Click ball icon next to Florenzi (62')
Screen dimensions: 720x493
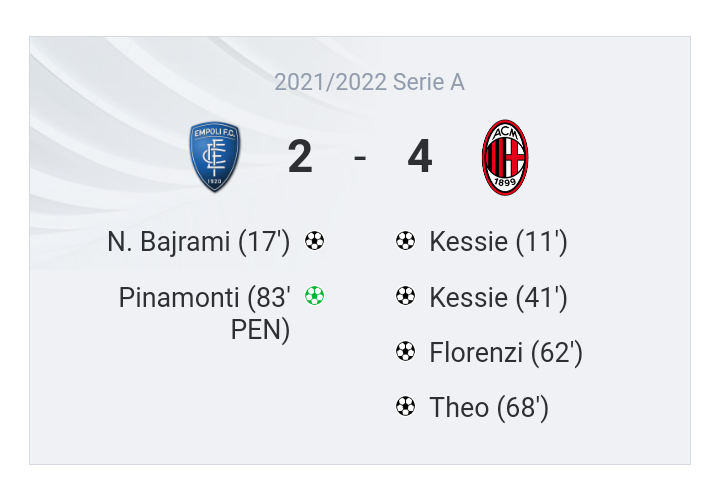pyautogui.click(x=405, y=351)
